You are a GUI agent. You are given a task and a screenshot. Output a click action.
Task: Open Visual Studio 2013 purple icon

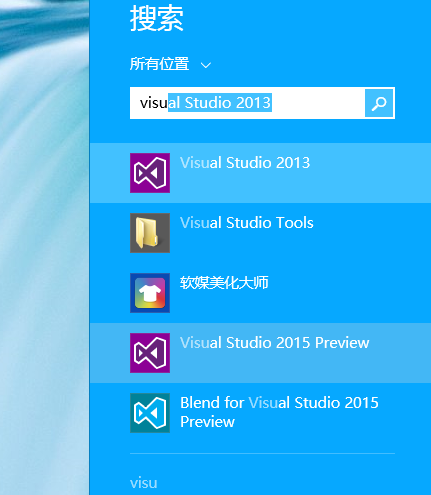coord(150,173)
